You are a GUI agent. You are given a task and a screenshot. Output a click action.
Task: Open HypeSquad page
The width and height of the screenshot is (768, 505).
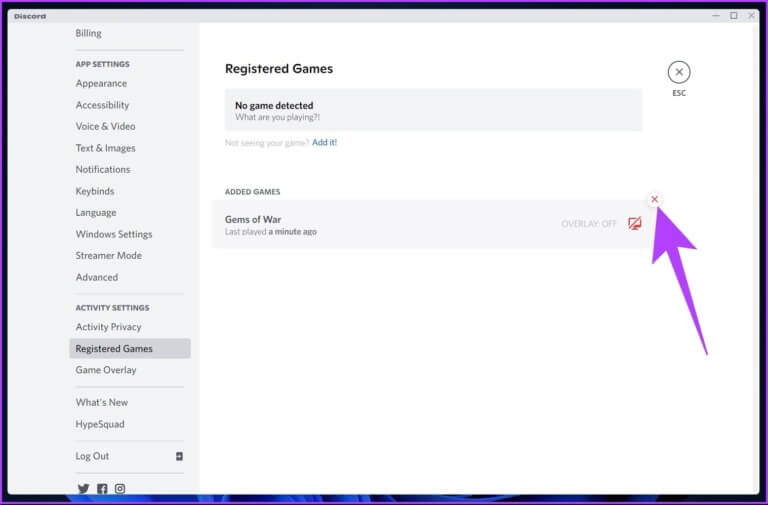point(100,424)
